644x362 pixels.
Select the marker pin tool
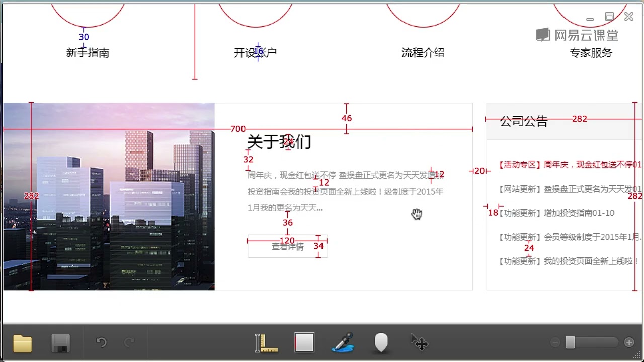click(x=381, y=343)
